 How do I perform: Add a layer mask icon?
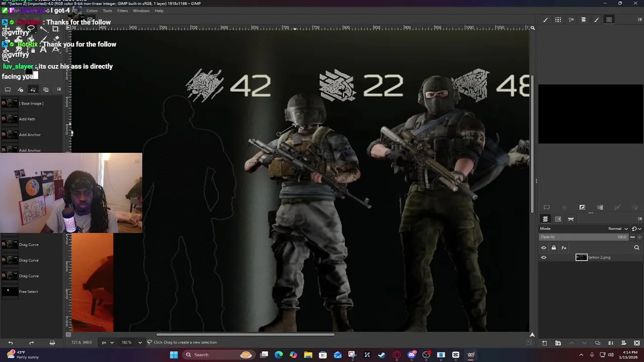pyautogui.click(x=624, y=343)
